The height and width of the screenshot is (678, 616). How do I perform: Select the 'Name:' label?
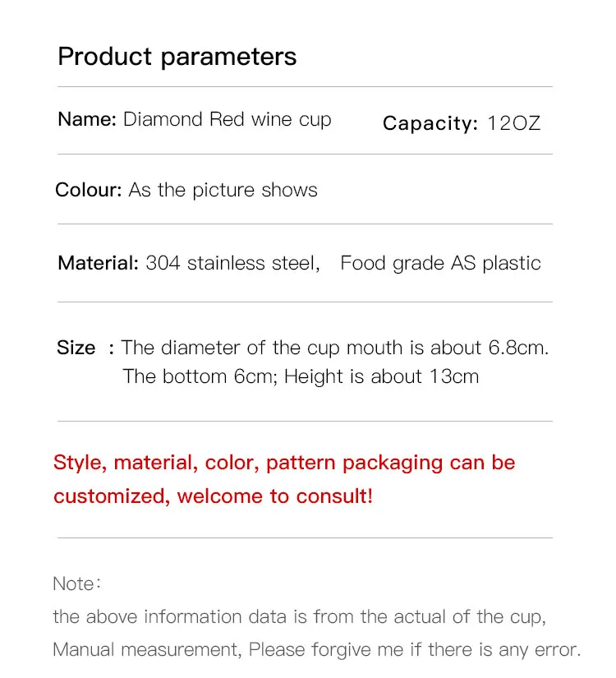(x=87, y=119)
